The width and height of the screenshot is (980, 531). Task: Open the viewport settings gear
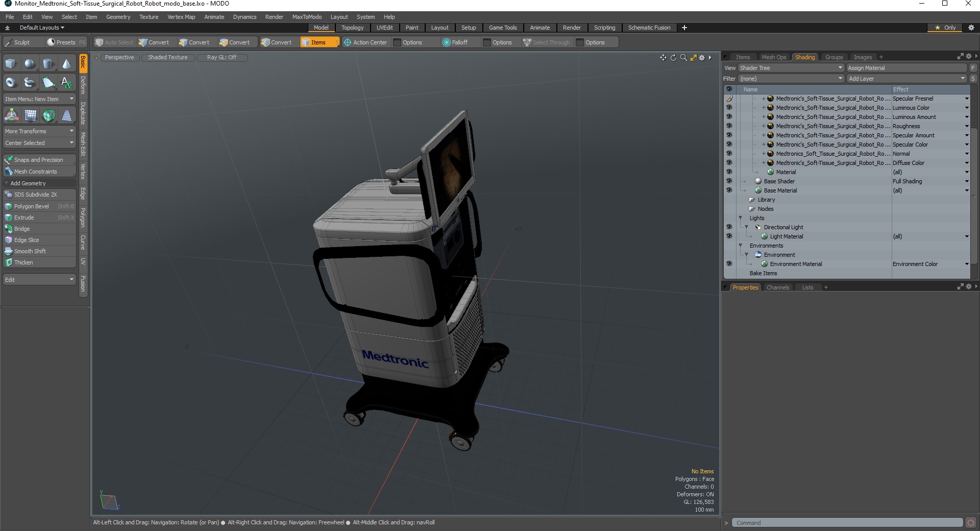[702, 58]
